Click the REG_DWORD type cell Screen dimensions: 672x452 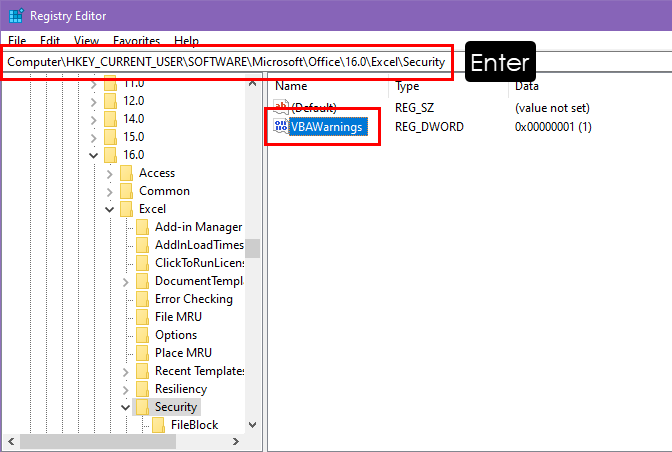point(429,127)
